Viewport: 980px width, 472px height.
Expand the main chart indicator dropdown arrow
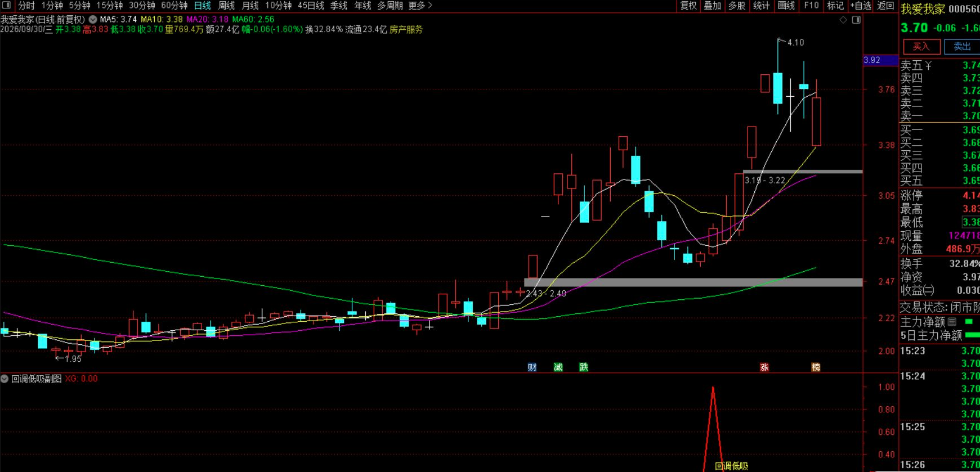point(92,19)
